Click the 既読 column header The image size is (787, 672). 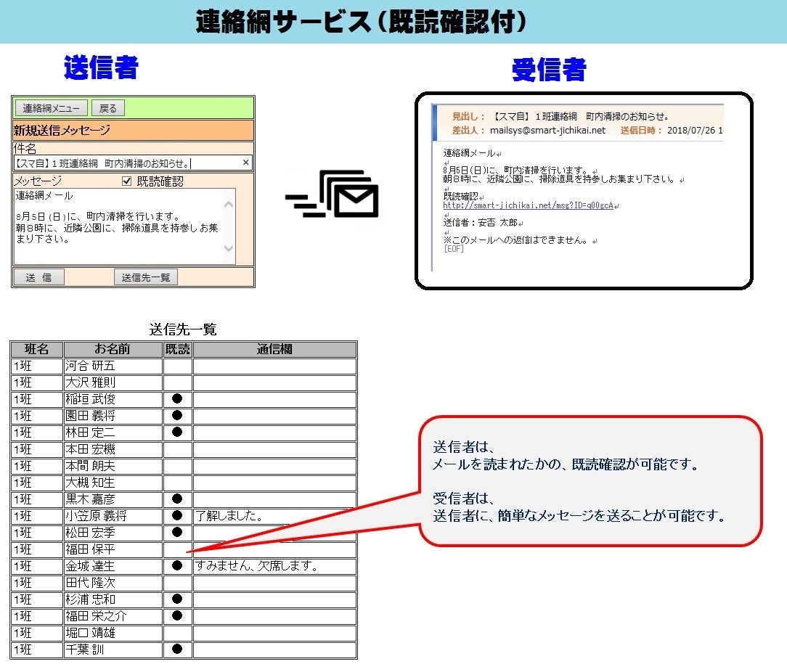(x=178, y=350)
